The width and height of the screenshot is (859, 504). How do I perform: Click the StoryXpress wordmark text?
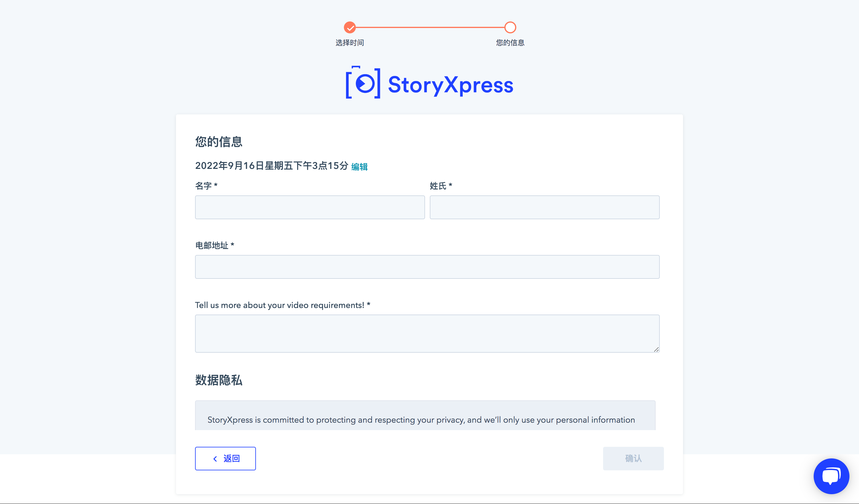click(450, 85)
